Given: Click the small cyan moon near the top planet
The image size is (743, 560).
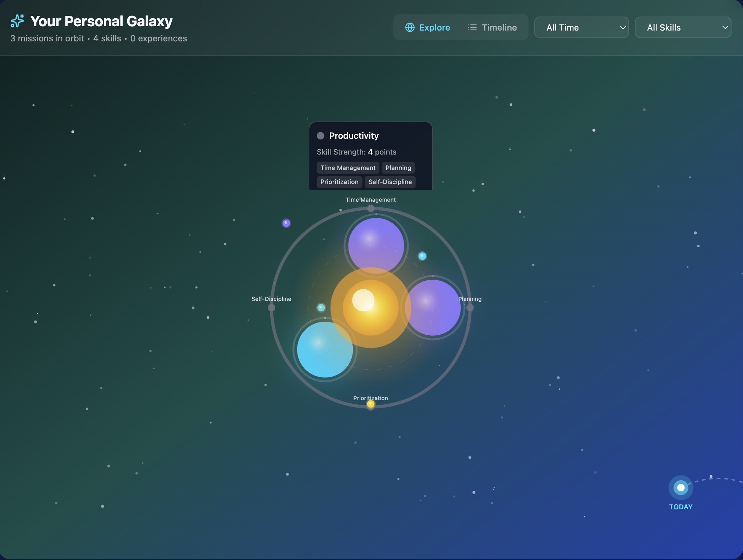Looking at the screenshot, I should tap(422, 256).
